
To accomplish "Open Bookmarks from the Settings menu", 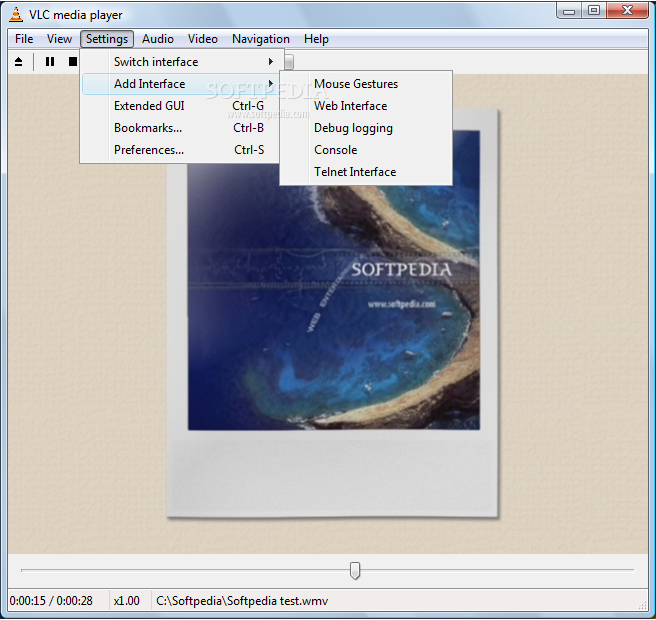I will [181, 128].
